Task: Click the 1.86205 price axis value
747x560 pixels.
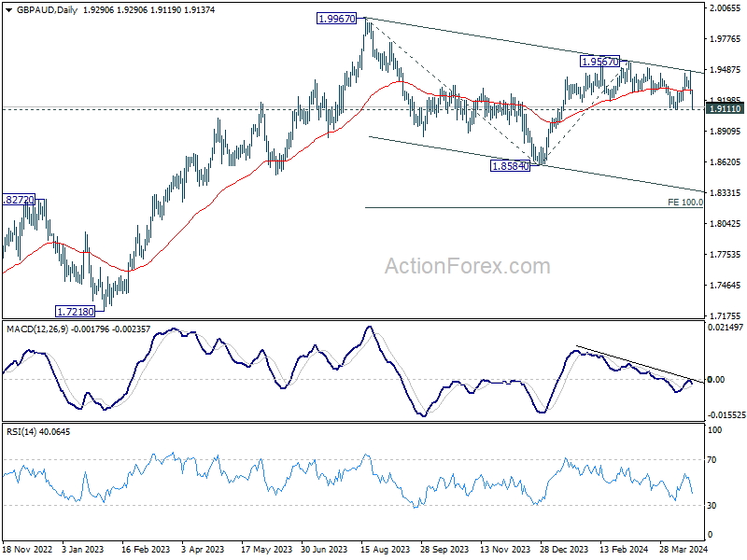Action: pos(726,162)
